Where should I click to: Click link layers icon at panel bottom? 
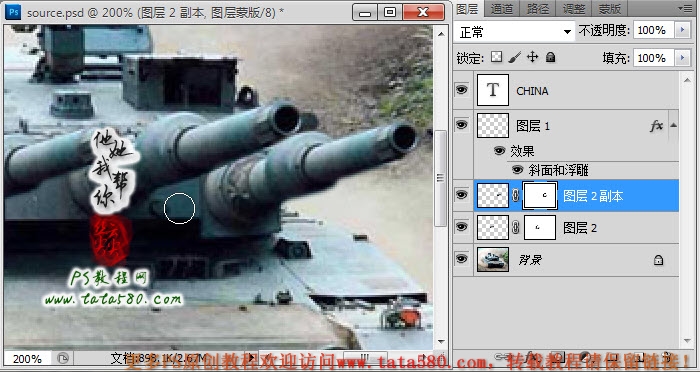[501, 356]
